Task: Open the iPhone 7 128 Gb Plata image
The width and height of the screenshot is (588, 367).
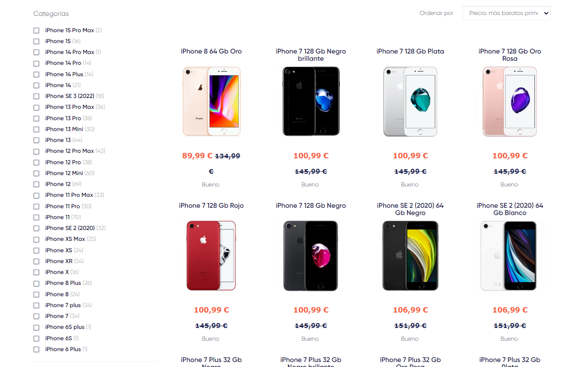Action: click(410, 102)
